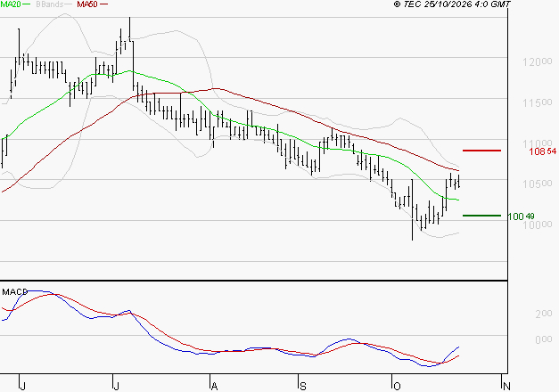Click the MA20 legend label
The width and height of the screenshot is (559, 392).
coord(11,4)
